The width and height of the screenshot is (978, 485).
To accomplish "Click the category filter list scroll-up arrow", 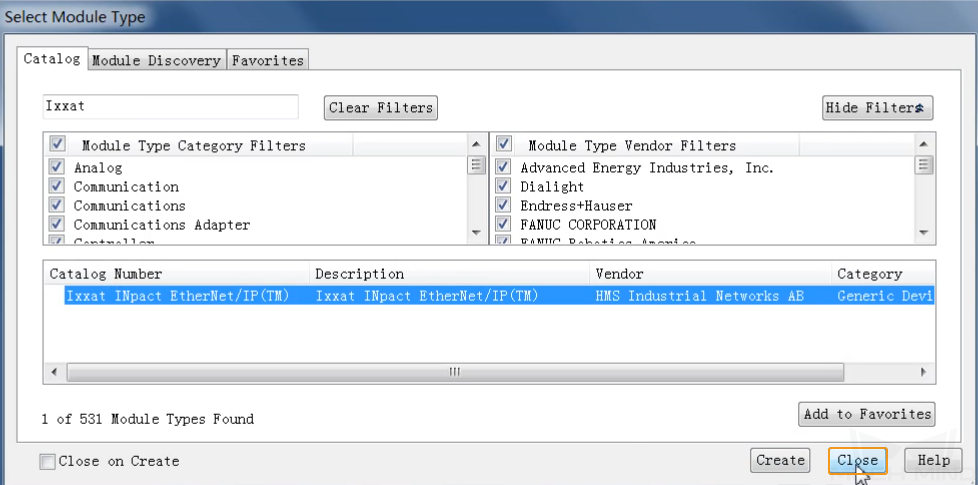I will [x=477, y=145].
